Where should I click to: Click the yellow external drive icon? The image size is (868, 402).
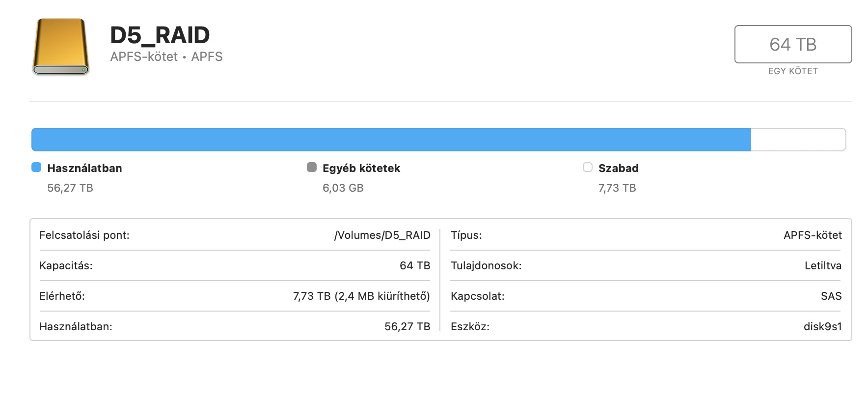tap(61, 47)
